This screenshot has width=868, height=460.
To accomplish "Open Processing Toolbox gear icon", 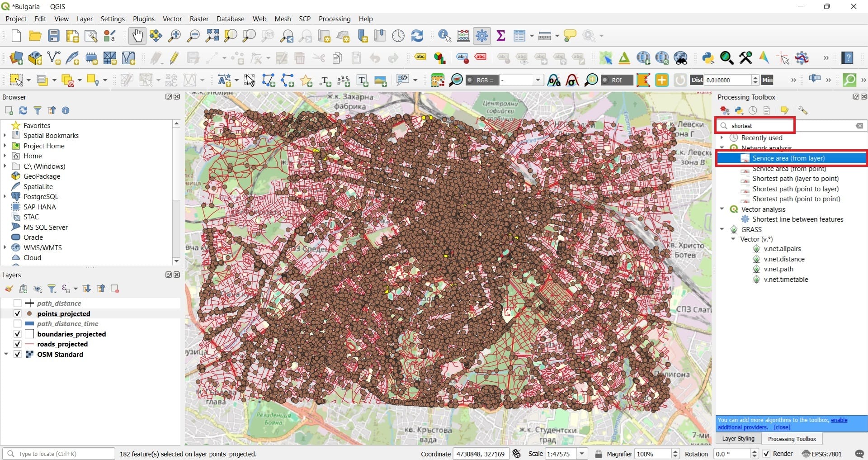I will tap(482, 36).
